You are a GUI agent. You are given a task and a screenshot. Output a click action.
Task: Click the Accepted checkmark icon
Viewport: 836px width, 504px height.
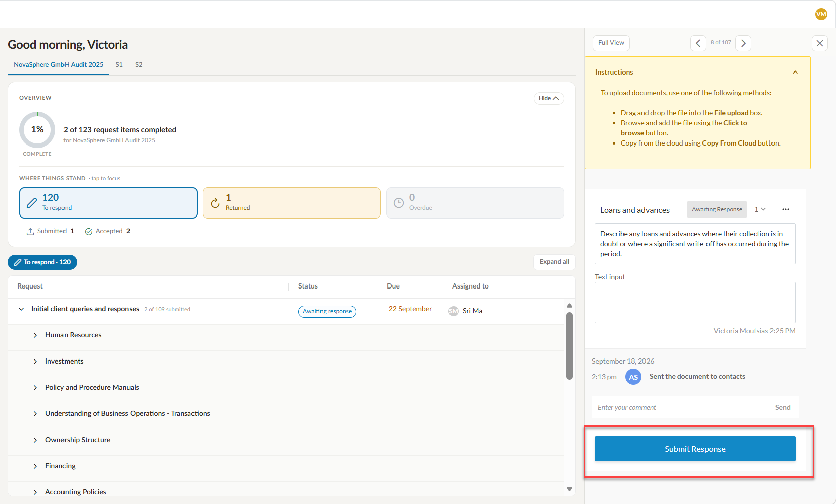[x=89, y=232]
